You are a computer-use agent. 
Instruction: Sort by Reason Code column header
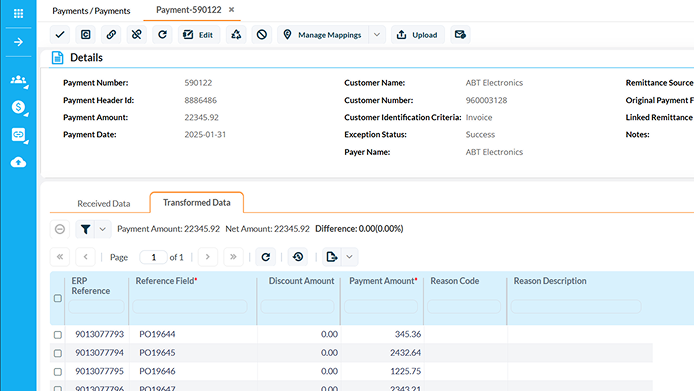[x=455, y=281]
